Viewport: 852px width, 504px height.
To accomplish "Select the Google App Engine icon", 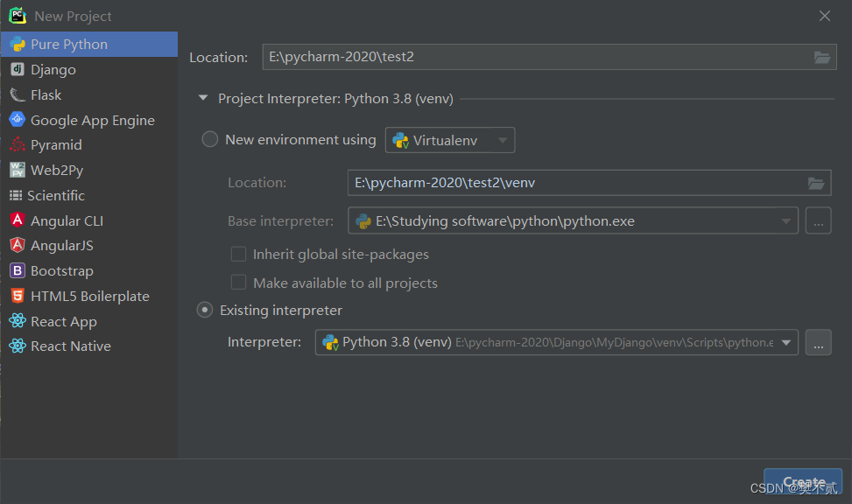I will pos(18,120).
